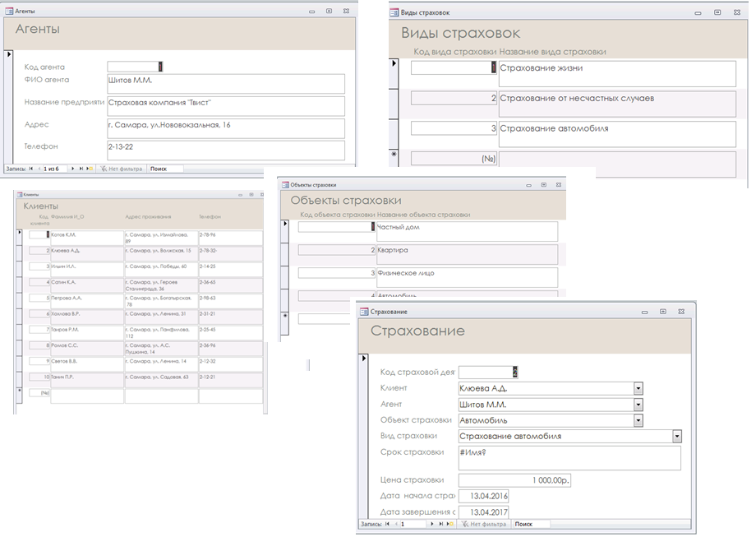
Task: Open the Клиент dropdown list
Action: (638, 389)
